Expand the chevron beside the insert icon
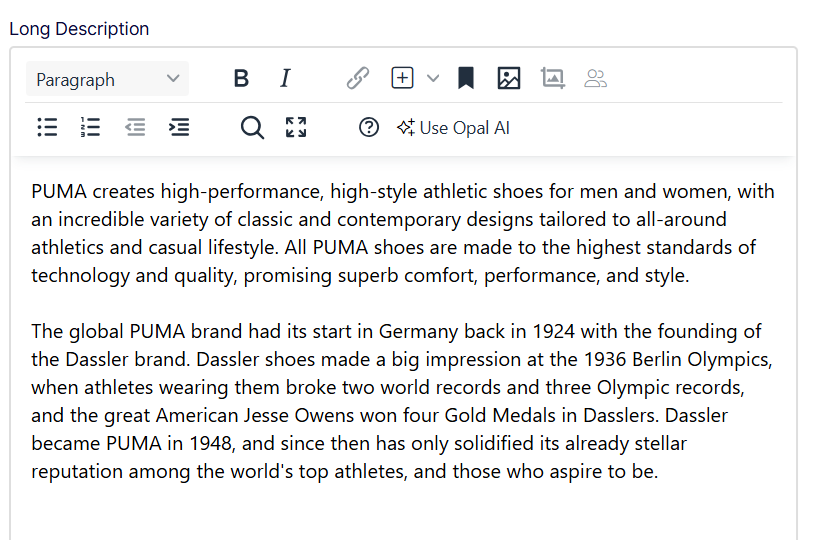 432,79
